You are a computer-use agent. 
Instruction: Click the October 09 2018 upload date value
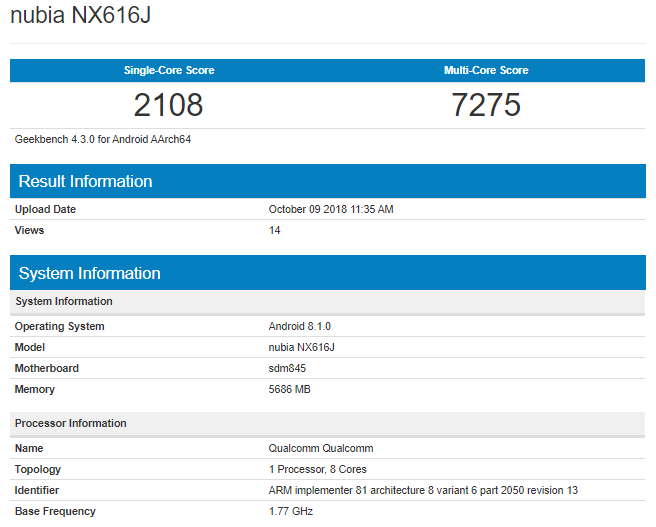[x=331, y=210]
